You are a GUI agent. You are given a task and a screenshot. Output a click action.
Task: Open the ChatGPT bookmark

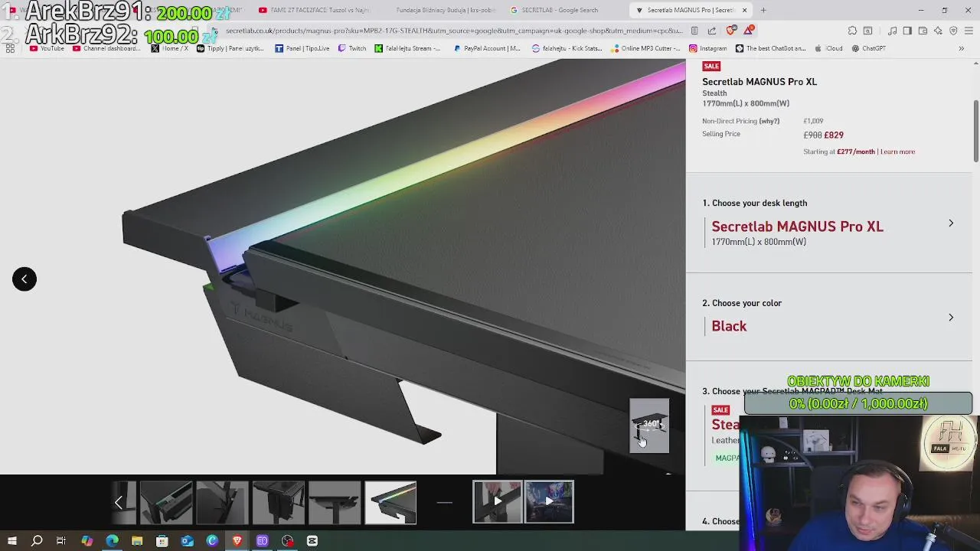click(869, 48)
